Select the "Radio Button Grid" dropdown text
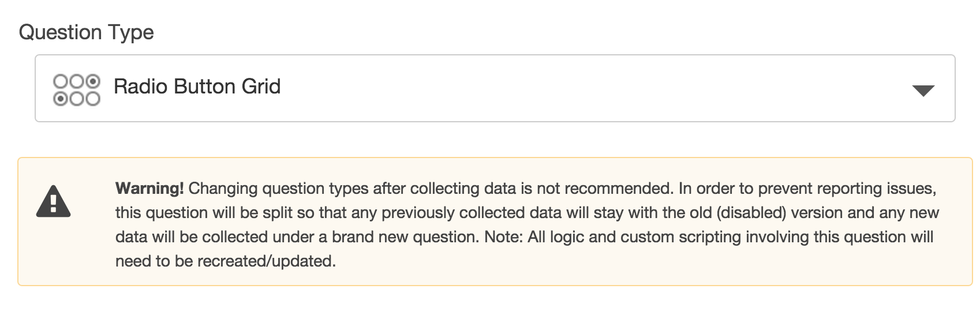Viewport: 980px width, 315px height. pos(197,87)
